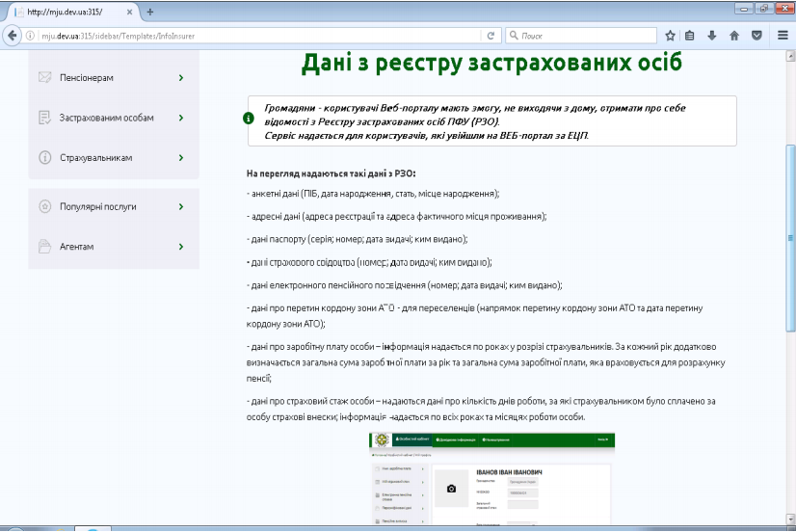Expand the Пенсіонерам chevron arrow
This screenshot has height=532, width=796.
181,78
